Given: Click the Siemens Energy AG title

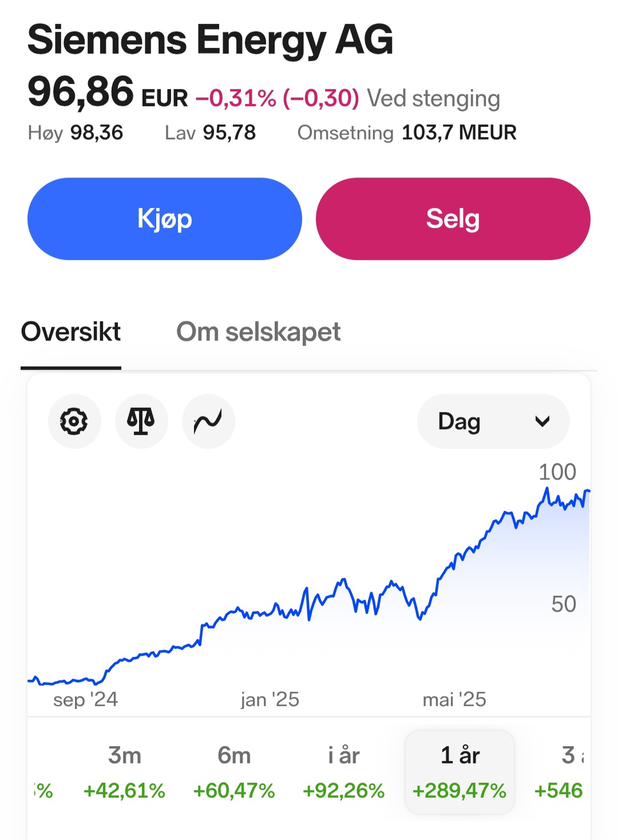Looking at the screenshot, I should coord(210,40).
